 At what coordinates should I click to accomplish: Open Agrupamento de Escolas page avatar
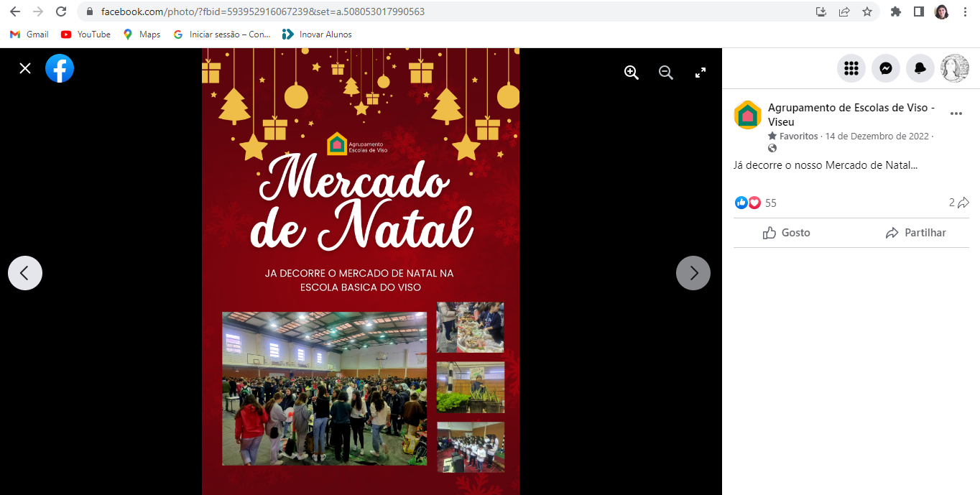click(x=747, y=115)
